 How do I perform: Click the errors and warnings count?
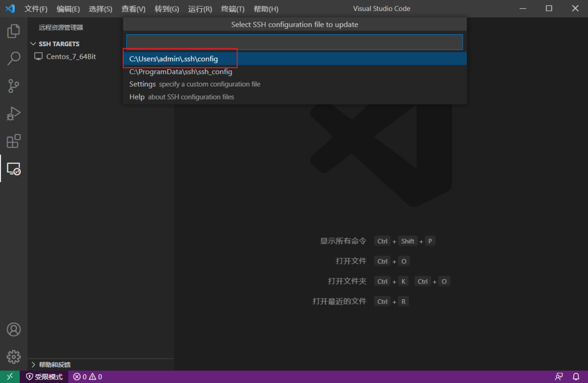click(x=88, y=376)
